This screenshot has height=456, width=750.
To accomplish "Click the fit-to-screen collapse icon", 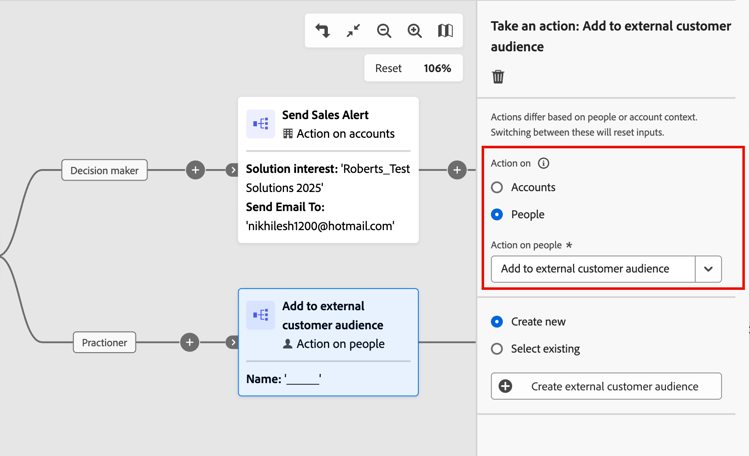I will point(353,31).
